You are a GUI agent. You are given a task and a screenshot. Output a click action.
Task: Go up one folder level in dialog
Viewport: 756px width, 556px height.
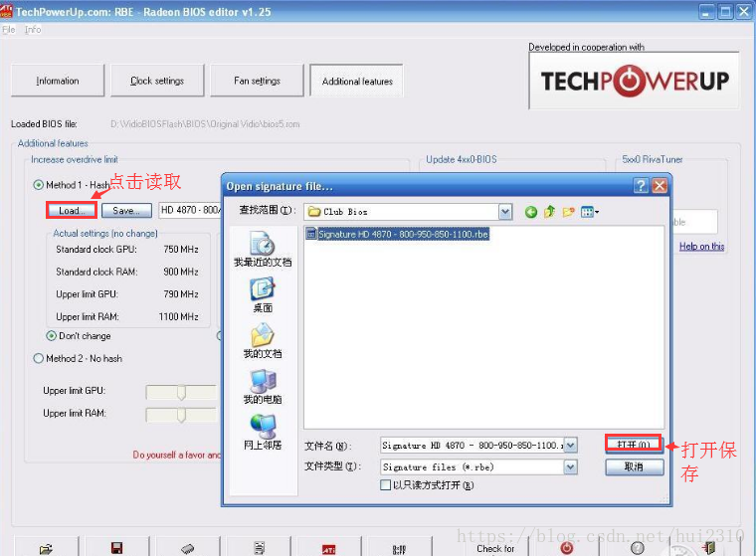(549, 212)
